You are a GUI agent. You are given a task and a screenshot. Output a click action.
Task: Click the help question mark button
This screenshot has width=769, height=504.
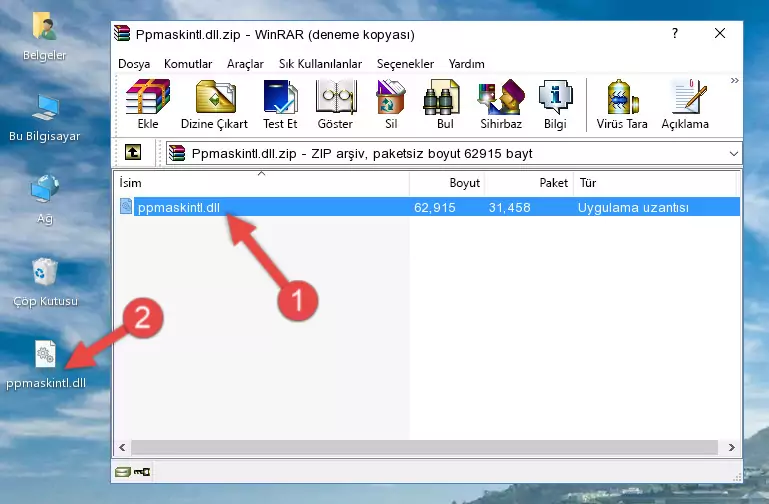675,33
